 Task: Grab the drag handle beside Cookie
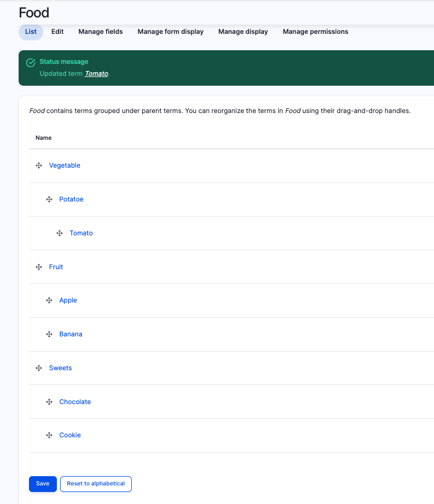pyautogui.click(x=49, y=435)
